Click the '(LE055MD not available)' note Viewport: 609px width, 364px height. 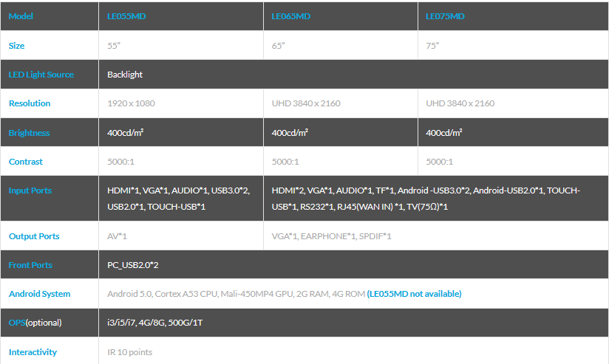click(x=414, y=294)
